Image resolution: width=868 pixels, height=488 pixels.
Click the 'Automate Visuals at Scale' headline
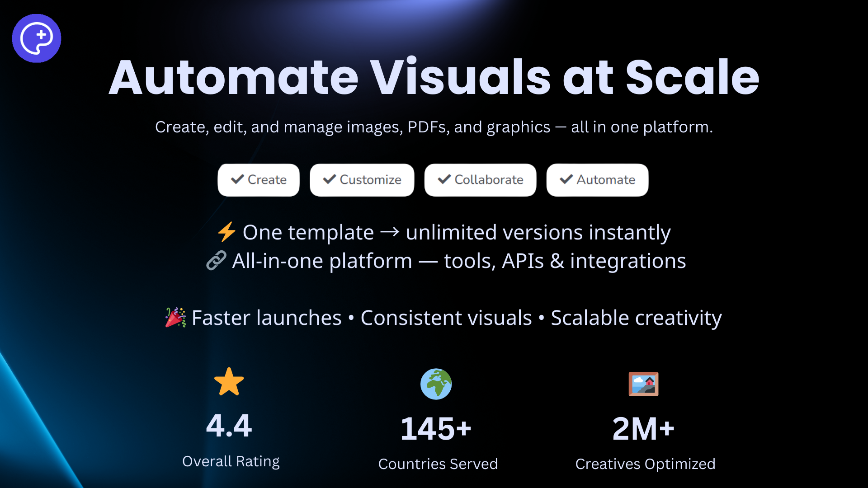pos(434,78)
